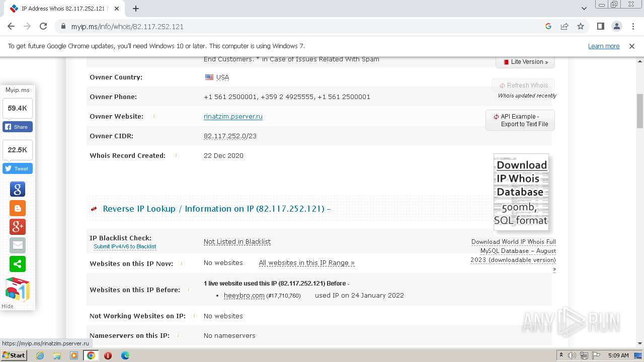Toggle Chrome side panel
Screen dimensions: 644x362
point(600,26)
